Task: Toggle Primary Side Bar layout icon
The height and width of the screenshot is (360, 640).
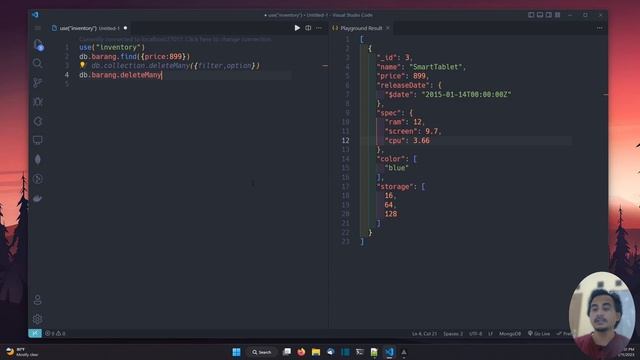Action: coord(531,15)
